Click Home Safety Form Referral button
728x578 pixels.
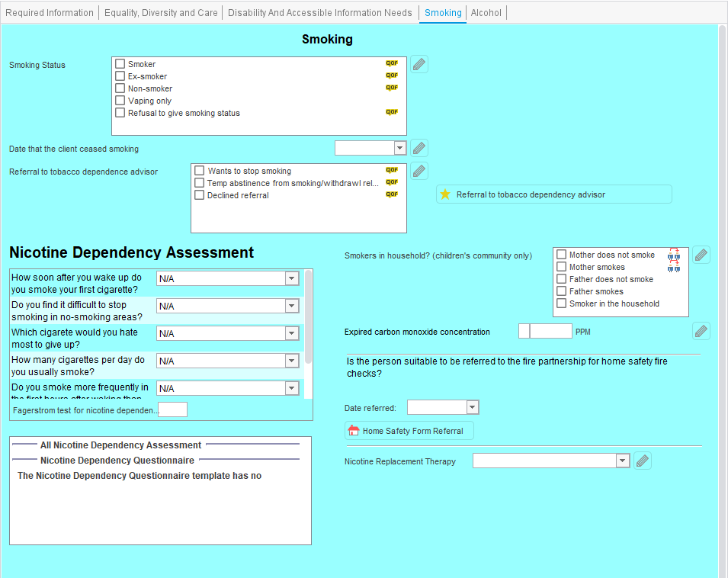409,430
